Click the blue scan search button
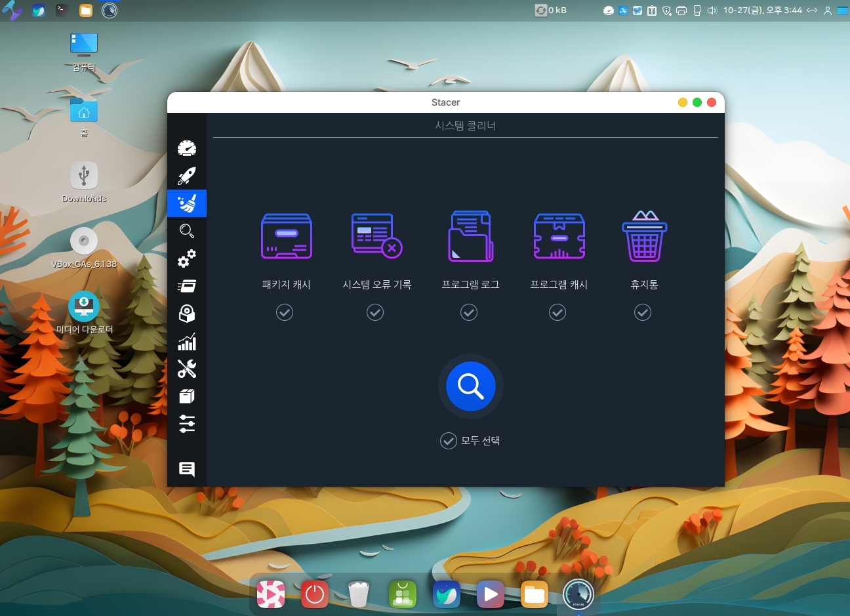850x616 pixels. pos(470,386)
